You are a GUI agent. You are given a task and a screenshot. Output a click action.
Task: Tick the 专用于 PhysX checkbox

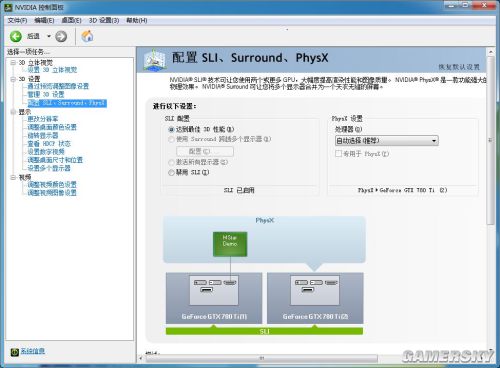click(338, 154)
